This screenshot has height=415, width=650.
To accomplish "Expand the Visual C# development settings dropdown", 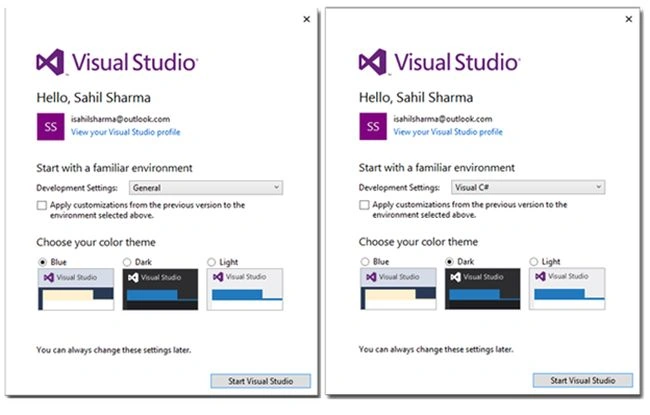I will (x=528, y=187).
